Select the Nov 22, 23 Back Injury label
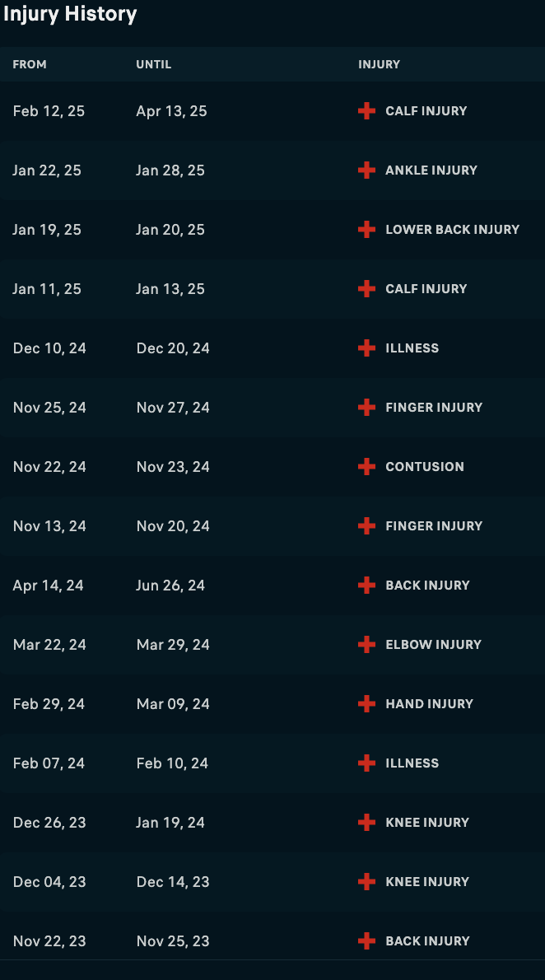The image size is (545, 980). tap(427, 941)
